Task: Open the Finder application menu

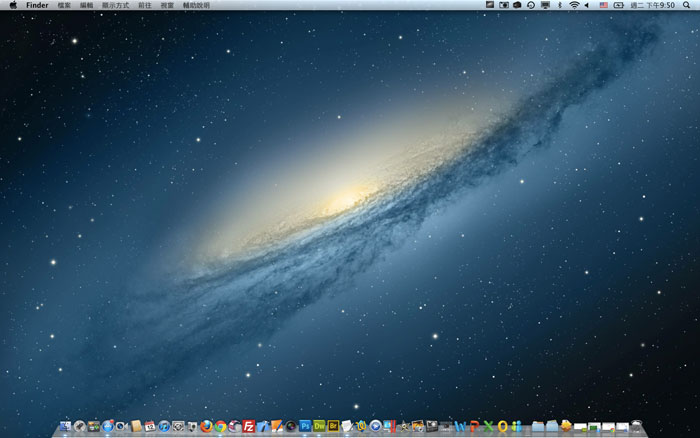Action: tap(37, 5)
